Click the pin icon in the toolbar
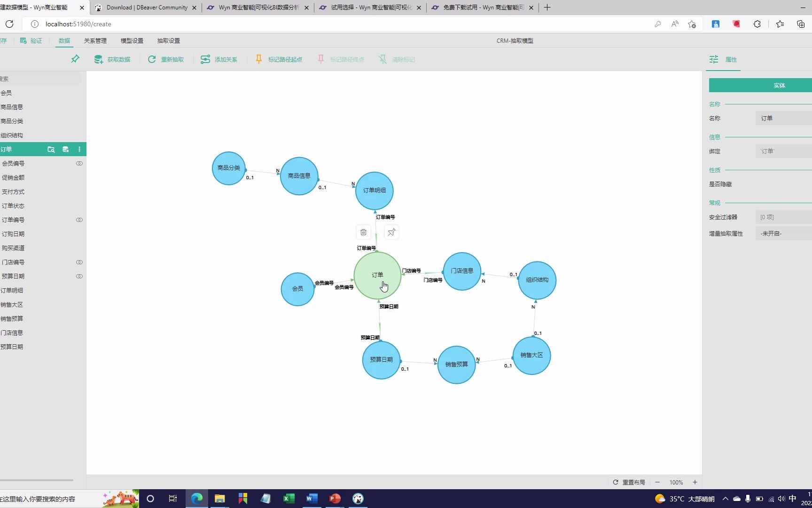This screenshot has width=812, height=508. click(75, 59)
